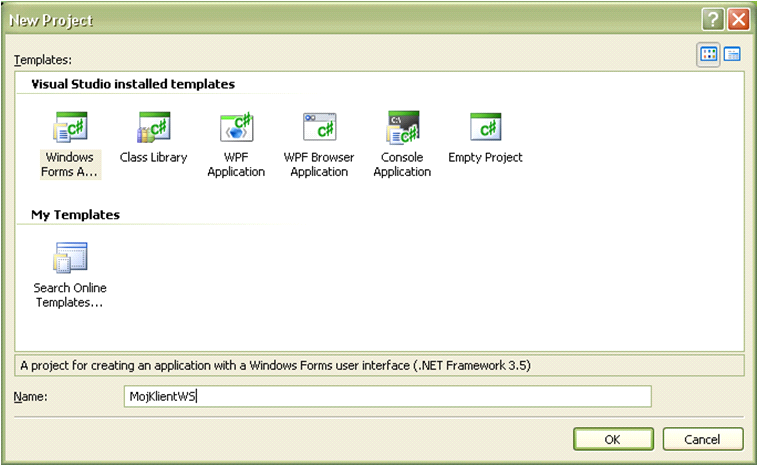The width and height of the screenshot is (758, 466).
Task: Select the Windows Forms Application template icon
Action: tap(70, 128)
